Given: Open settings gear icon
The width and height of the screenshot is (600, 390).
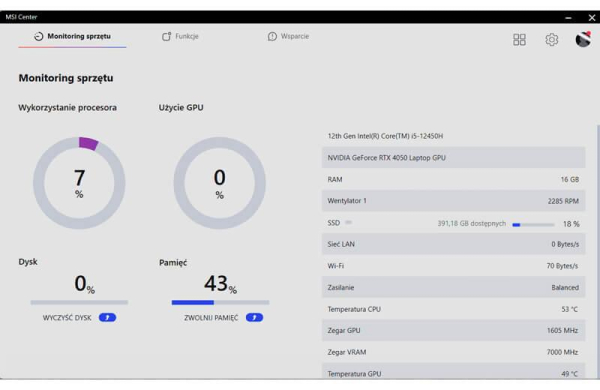Looking at the screenshot, I should coord(551,39).
